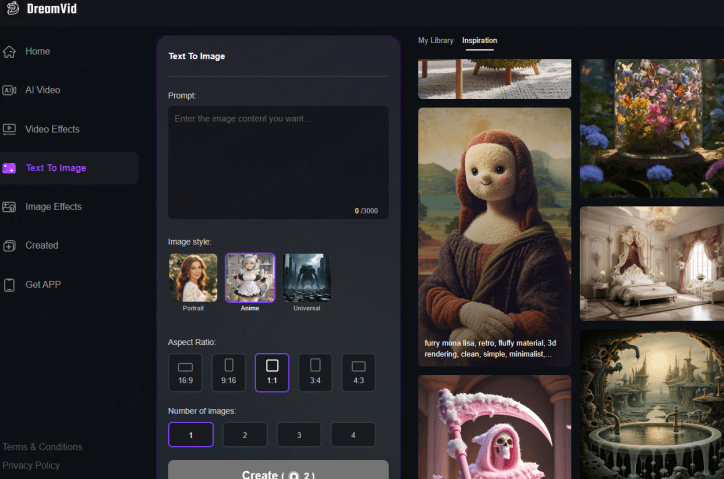Click the Prompt label
Image resolution: width=724 pixels, height=479 pixels.
pyautogui.click(x=182, y=96)
